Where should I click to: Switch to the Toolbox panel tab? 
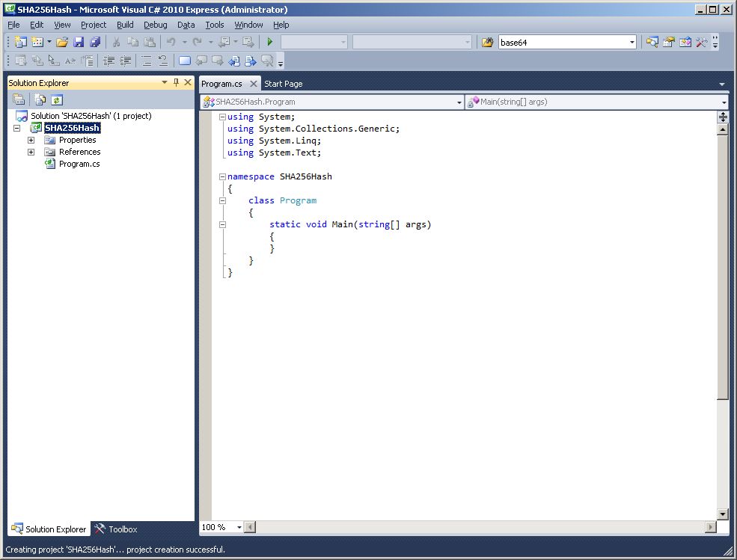[116, 529]
